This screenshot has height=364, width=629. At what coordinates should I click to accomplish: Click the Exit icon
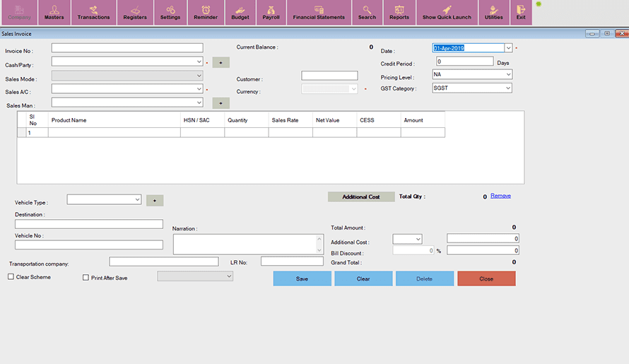click(x=521, y=13)
